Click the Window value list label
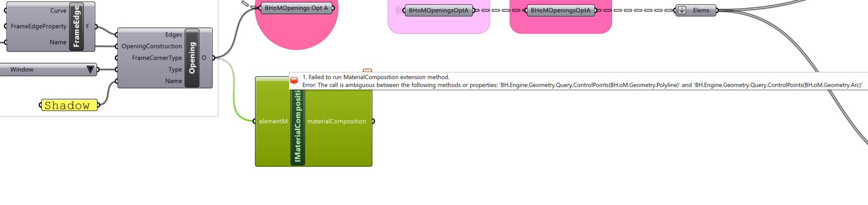This screenshot has width=868, height=205. pyautogui.click(x=22, y=69)
